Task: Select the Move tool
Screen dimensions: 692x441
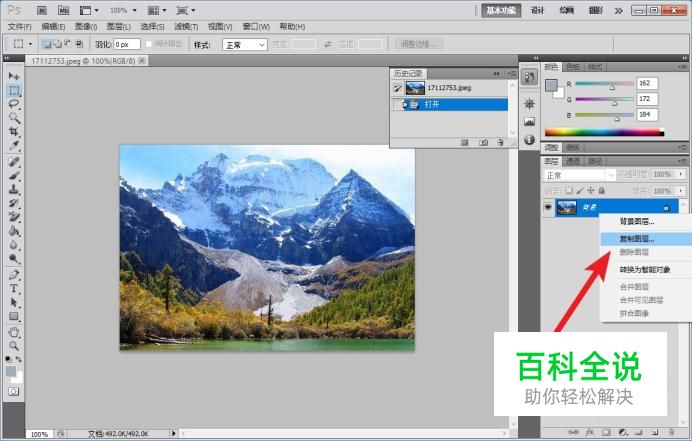Action: pyautogui.click(x=14, y=76)
